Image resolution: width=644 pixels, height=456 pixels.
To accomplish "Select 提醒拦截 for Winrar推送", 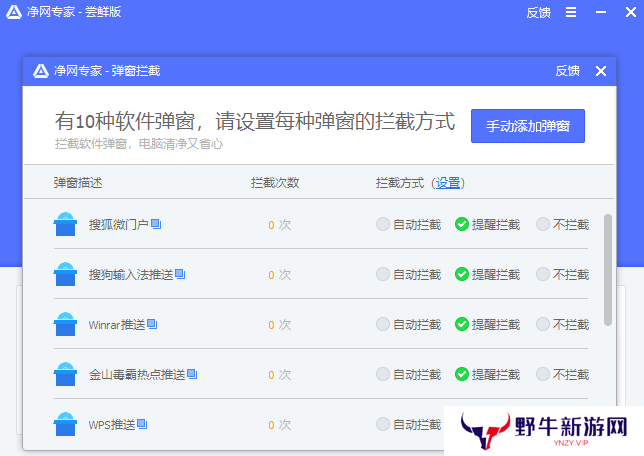I will 488,324.
